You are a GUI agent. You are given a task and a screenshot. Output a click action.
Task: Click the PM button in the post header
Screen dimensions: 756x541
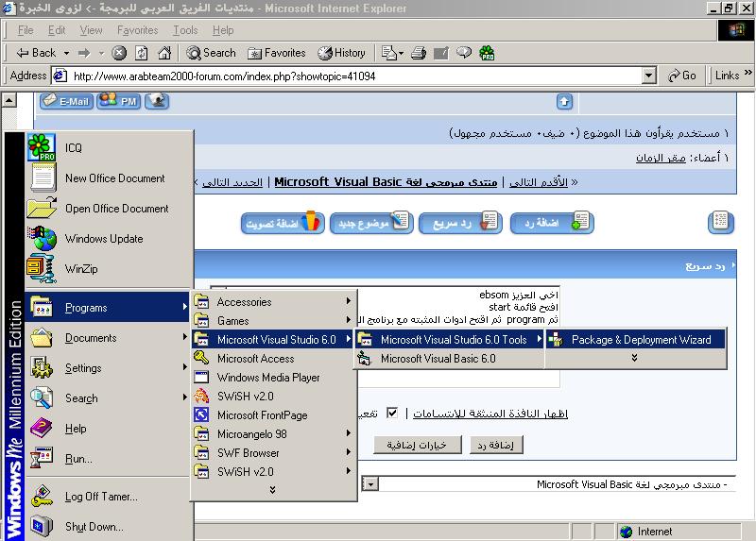click(x=119, y=101)
